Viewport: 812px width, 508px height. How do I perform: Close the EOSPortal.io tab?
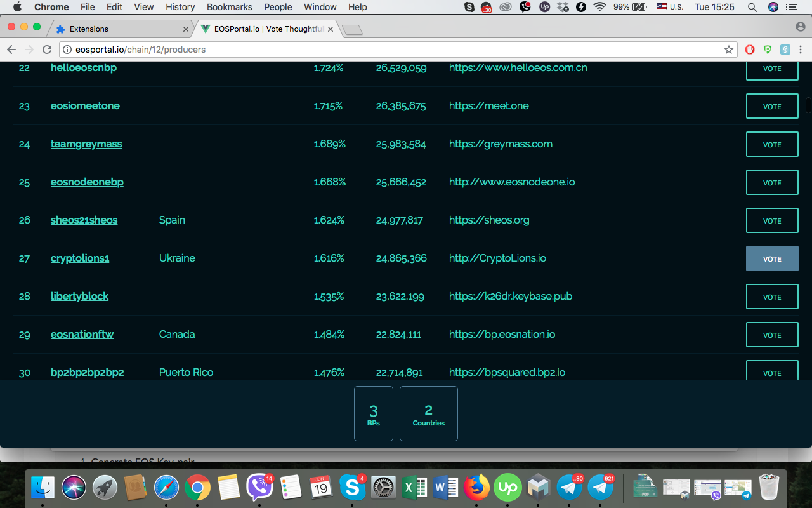point(330,29)
